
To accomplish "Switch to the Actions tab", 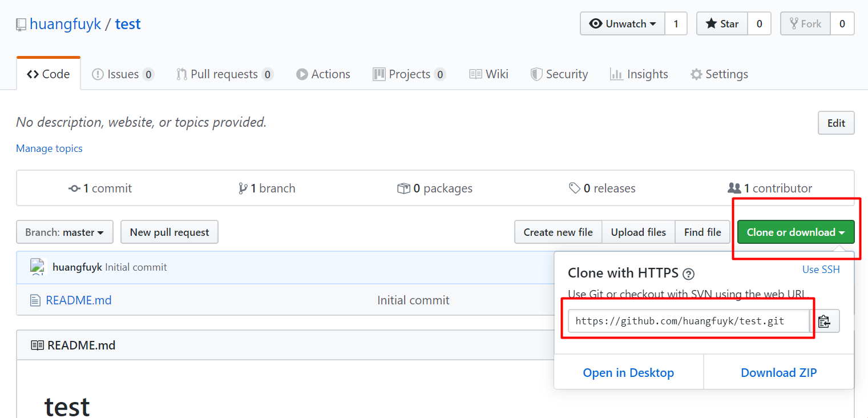I will click(x=323, y=74).
